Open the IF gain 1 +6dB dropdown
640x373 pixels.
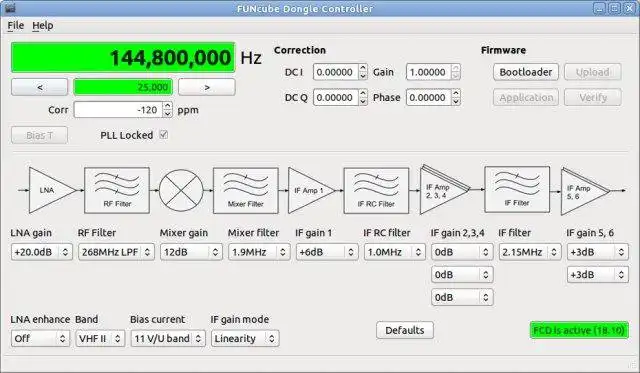[x=327, y=252]
